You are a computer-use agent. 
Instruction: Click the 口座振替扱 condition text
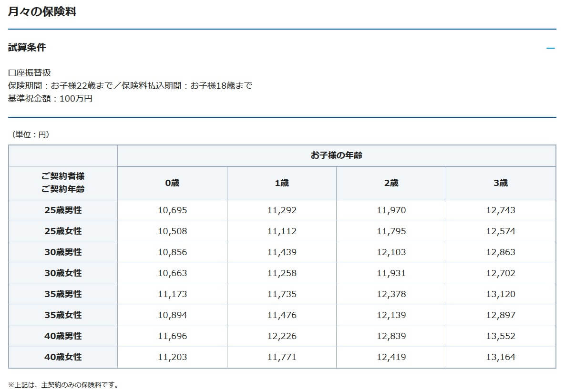pos(30,73)
